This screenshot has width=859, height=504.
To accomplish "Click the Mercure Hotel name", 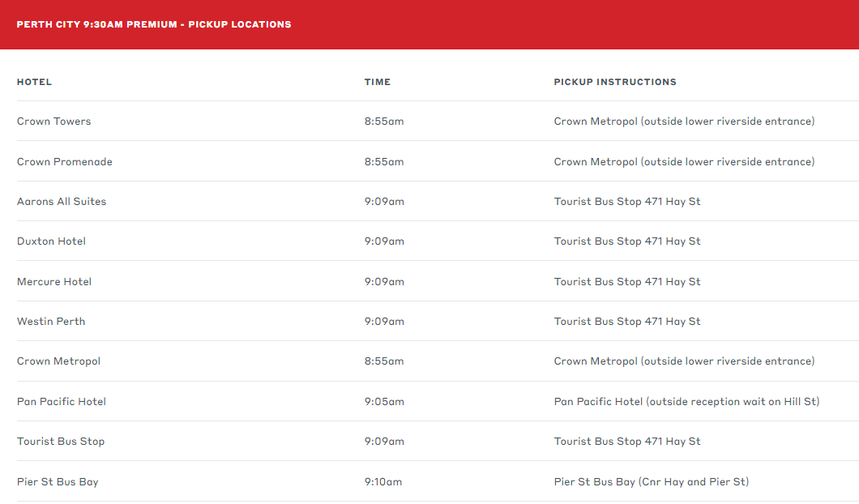I will 54,282.
